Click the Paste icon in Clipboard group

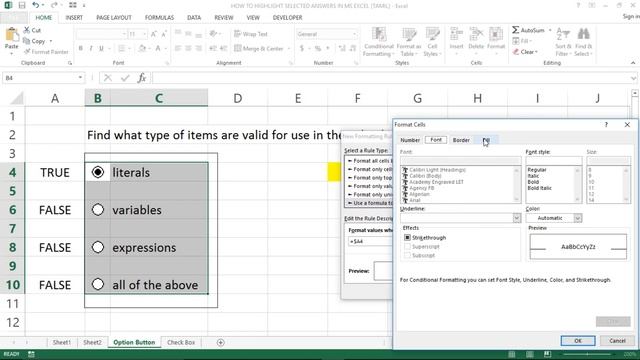tap(11, 35)
